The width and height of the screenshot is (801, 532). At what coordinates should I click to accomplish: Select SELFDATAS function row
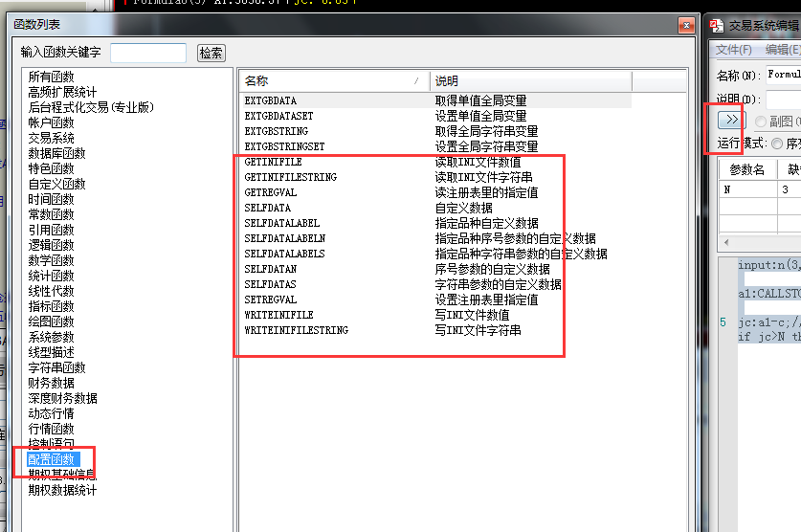click(435, 284)
